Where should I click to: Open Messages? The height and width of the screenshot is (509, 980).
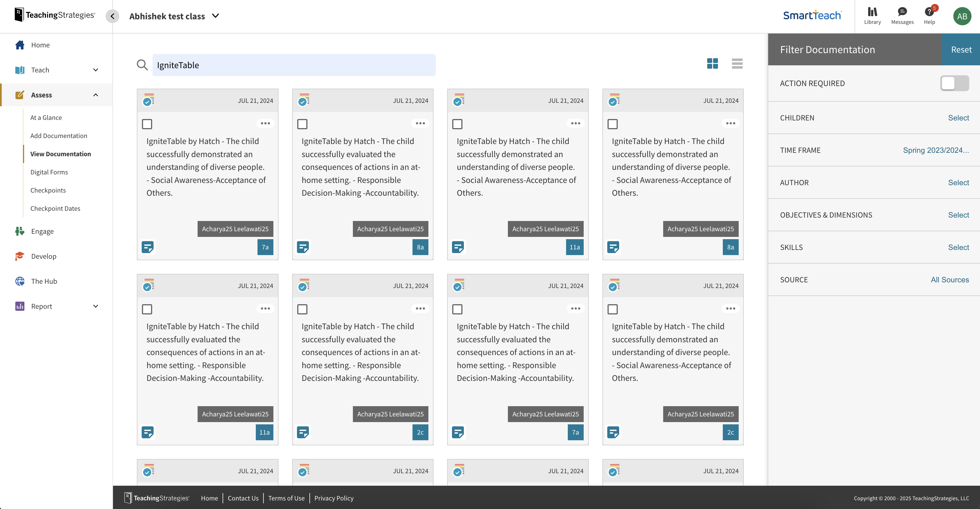[902, 15]
